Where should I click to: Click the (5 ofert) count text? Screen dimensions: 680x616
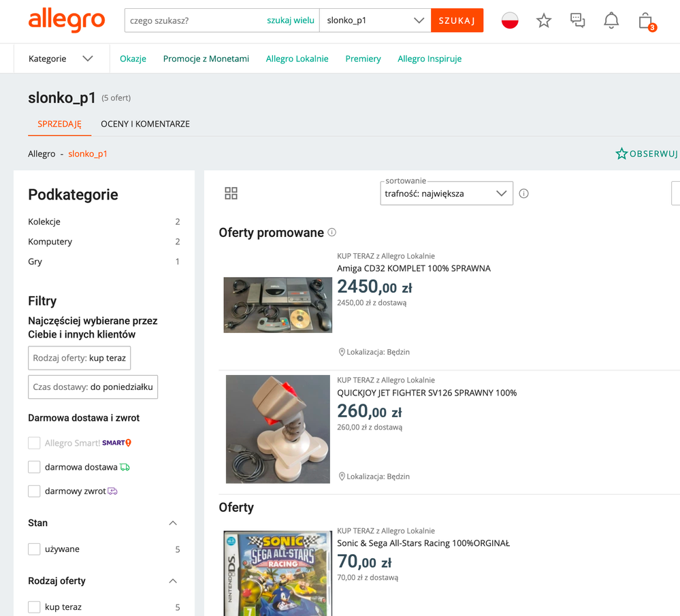click(116, 98)
